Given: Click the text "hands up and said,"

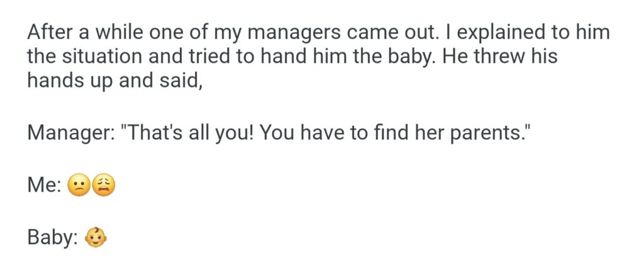Looking at the screenshot, I should coord(114,81).
